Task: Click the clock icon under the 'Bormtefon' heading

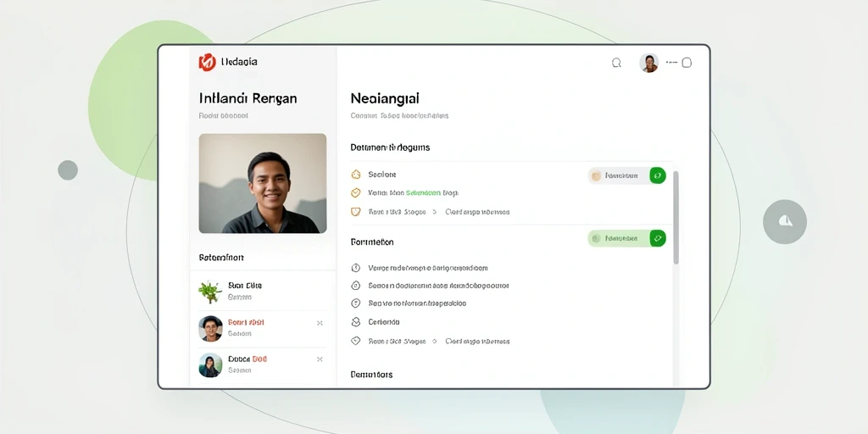Action: click(x=356, y=268)
